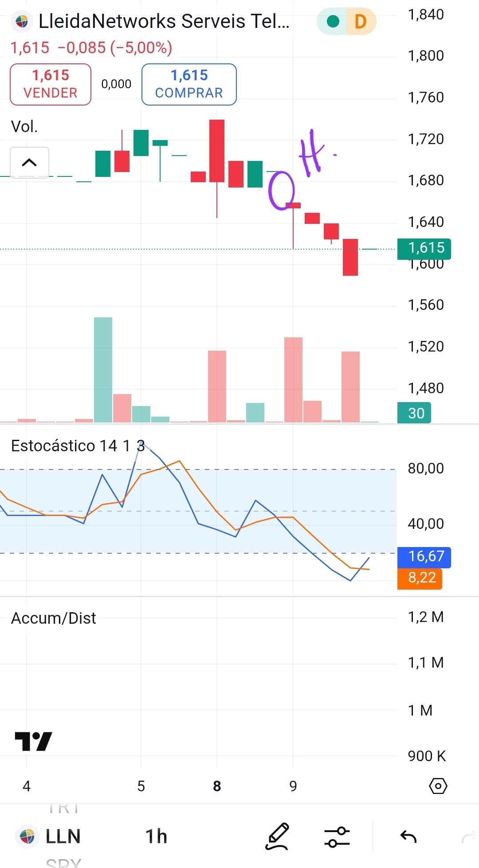Viewport: 479px width, 868px height.
Task: Tap date 4 on the time axis
Action: click(27, 786)
